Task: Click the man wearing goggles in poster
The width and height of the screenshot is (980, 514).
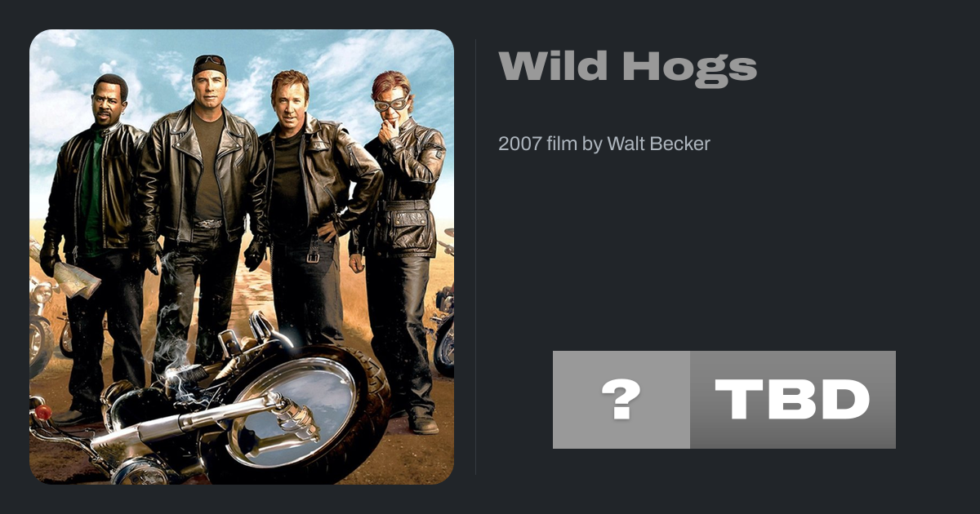Action: pyautogui.click(x=400, y=245)
